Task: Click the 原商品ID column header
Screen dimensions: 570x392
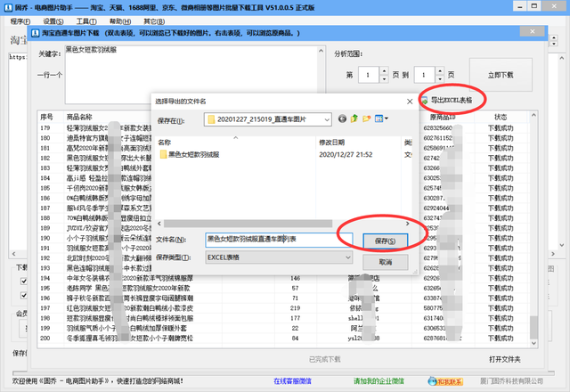Action: point(443,117)
